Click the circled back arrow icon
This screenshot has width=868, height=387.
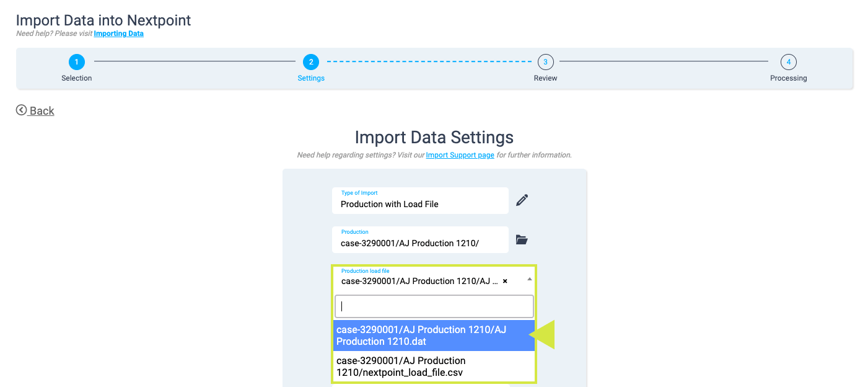22,110
